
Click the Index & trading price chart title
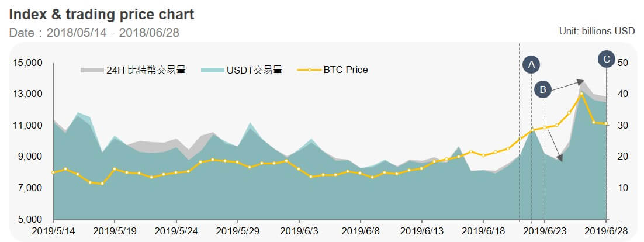(x=102, y=15)
